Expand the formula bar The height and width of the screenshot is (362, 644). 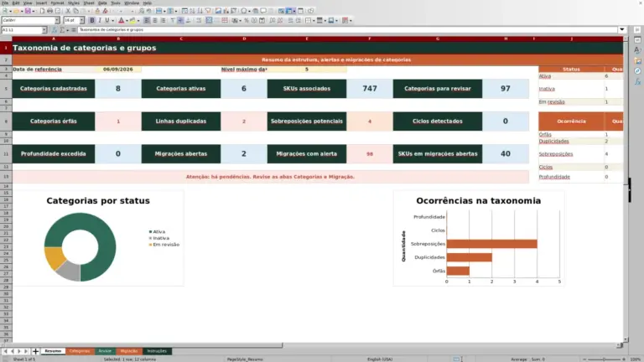pos(622,29)
